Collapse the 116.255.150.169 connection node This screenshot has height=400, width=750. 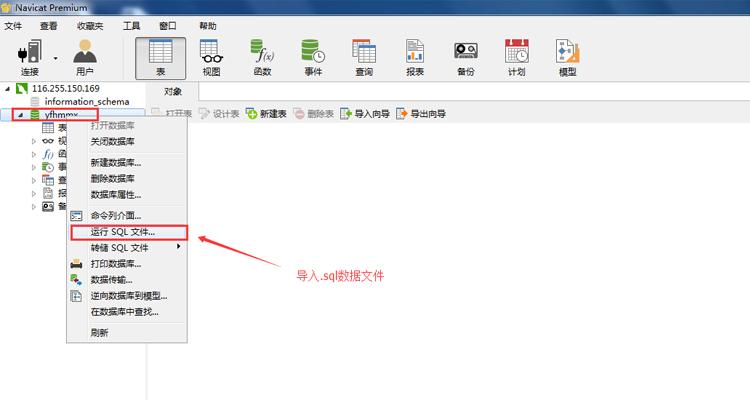pyautogui.click(x=8, y=89)
